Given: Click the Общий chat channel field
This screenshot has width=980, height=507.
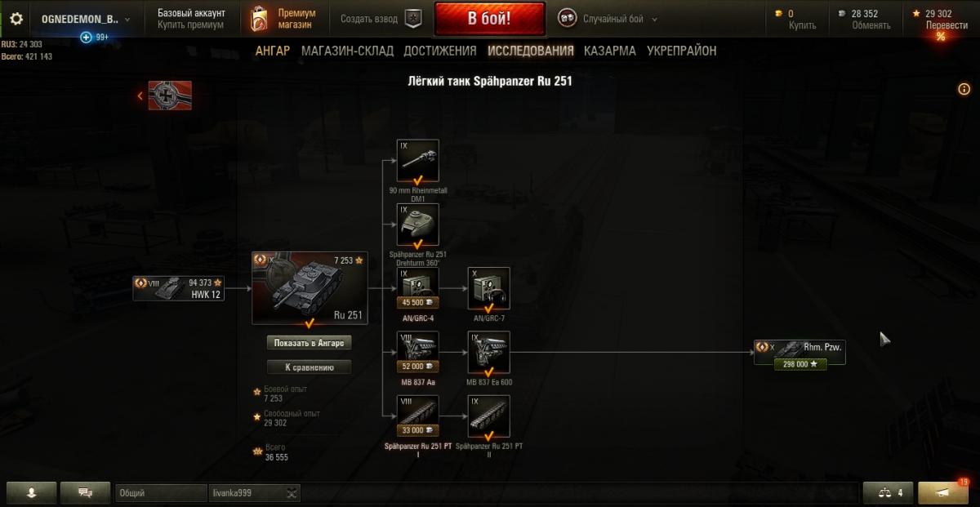Looking at the screenshot, I should [x=161, y=493].
